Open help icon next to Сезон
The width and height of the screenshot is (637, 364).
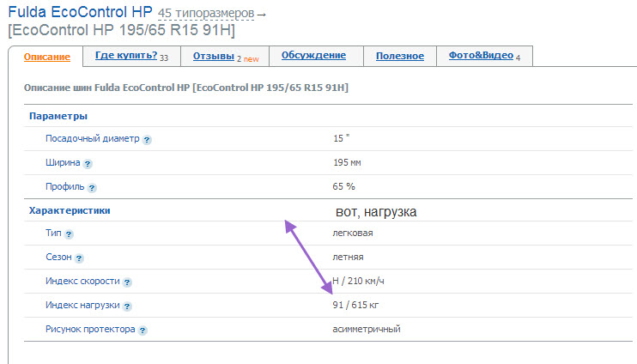[79, 258]
